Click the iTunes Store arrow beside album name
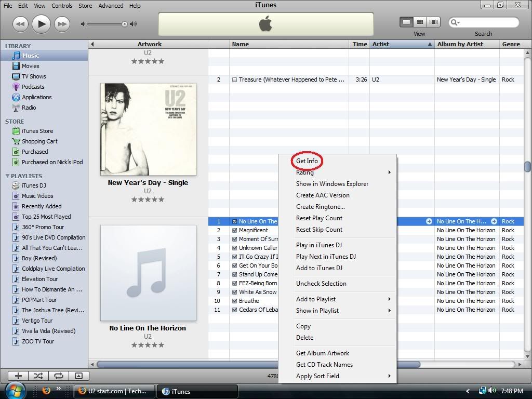This screenshot has height=399, width=532. pyautogui.click(x=494, y=221)
